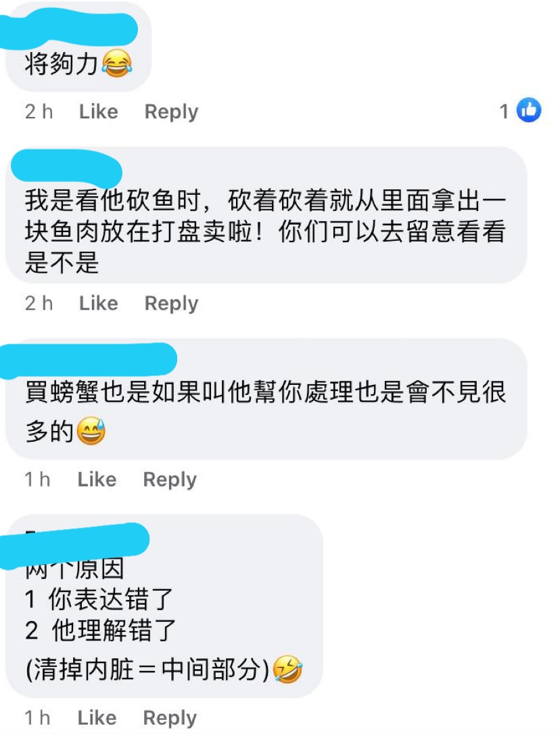
Task: Open the reaction count '1' on first comment
Action: tap(504, 111)
